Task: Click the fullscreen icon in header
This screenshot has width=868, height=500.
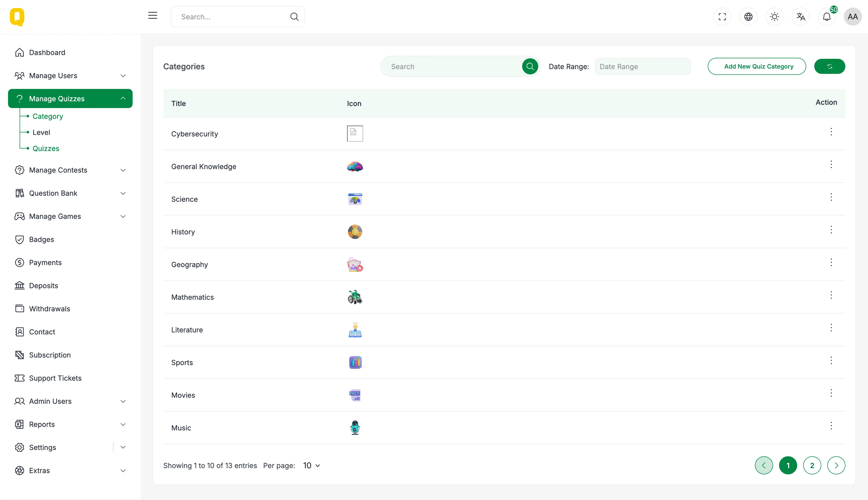Action: [x=722, y=17]
